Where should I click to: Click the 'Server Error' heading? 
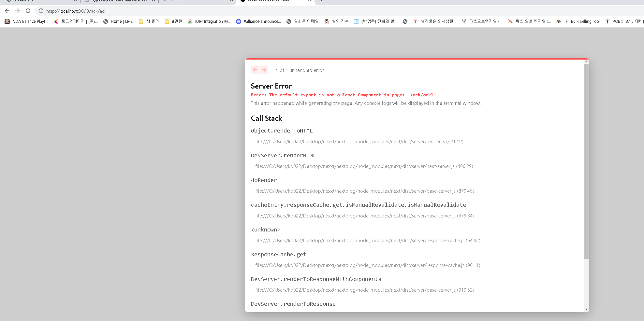click(x=271, y=86)
